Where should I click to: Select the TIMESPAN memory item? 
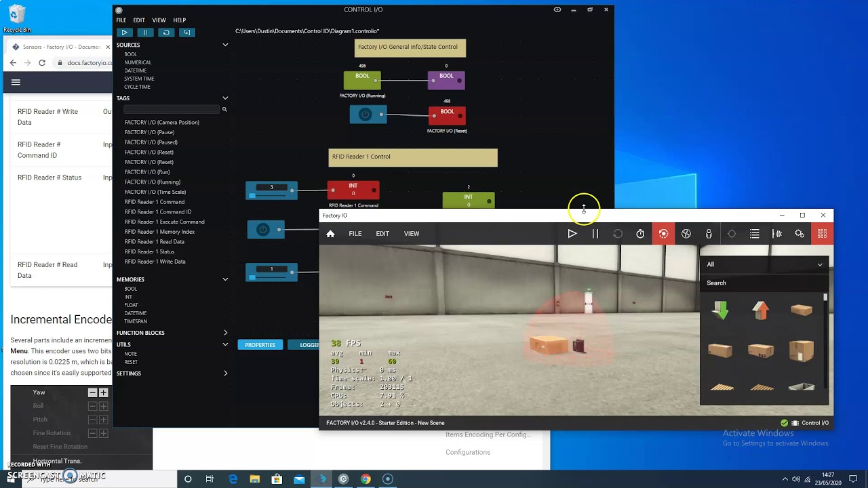coord(136,321)
